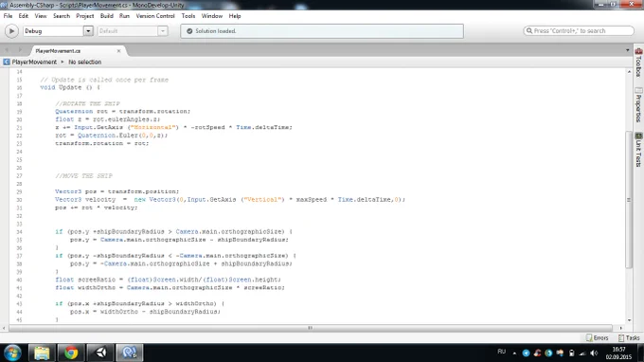
Task: Click the network signal tray icon
Action: [582, 353]
